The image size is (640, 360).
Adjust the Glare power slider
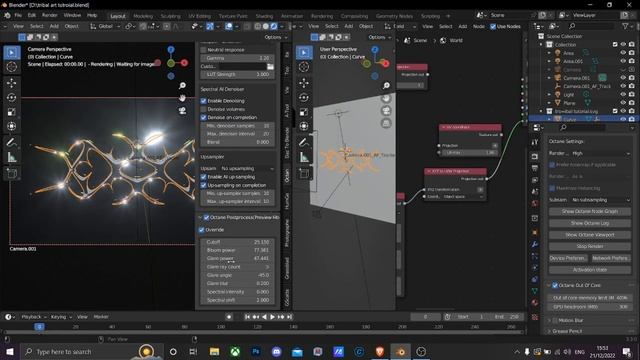pyautogui.click(x=238, y=258)
